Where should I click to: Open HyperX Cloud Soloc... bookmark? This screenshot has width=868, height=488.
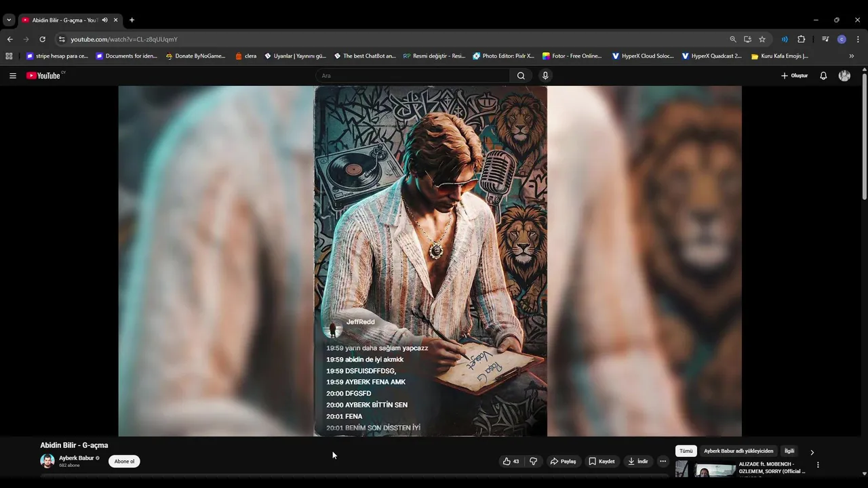(643, 56)
